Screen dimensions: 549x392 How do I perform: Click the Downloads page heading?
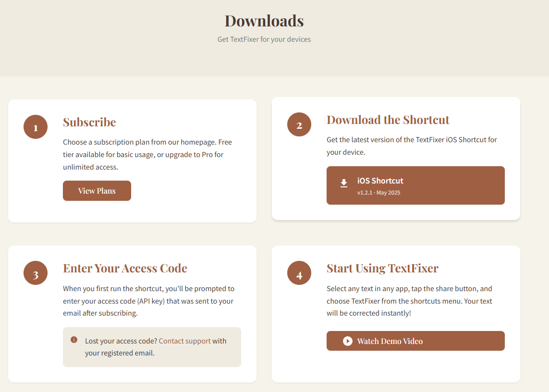click(x=264, y=21)
